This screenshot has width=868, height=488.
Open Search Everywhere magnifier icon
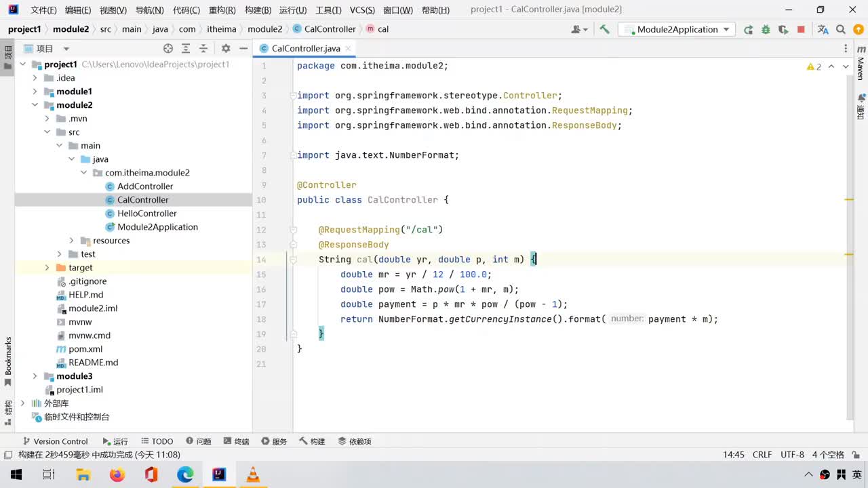click(x=841, y=29)
